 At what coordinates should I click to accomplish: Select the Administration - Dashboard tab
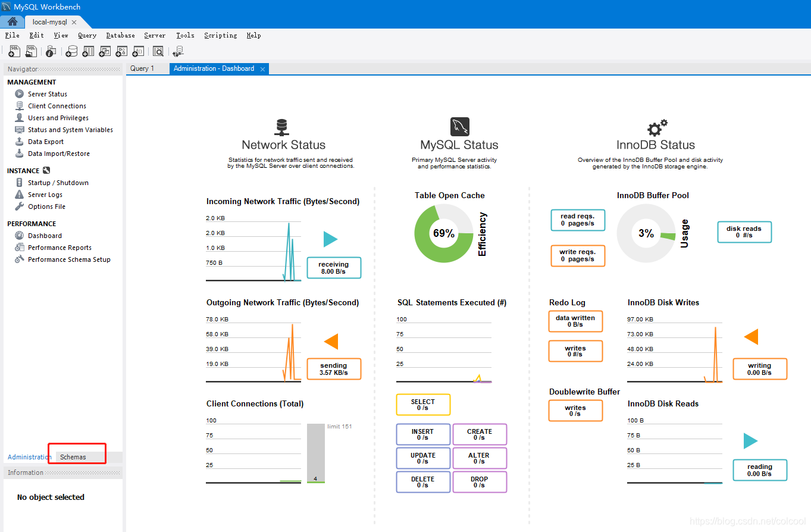click(x=214, y=68)
